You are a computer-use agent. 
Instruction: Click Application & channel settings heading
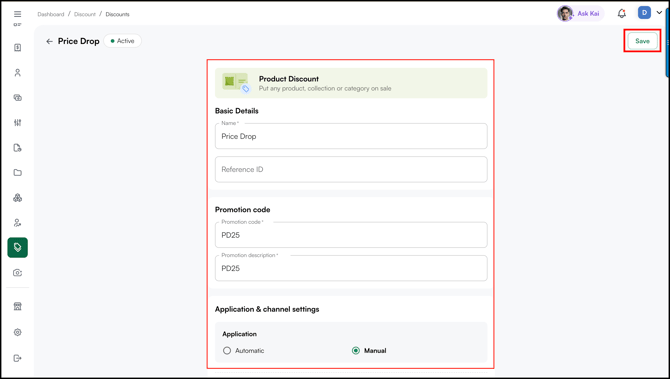(x=267, y=309)
